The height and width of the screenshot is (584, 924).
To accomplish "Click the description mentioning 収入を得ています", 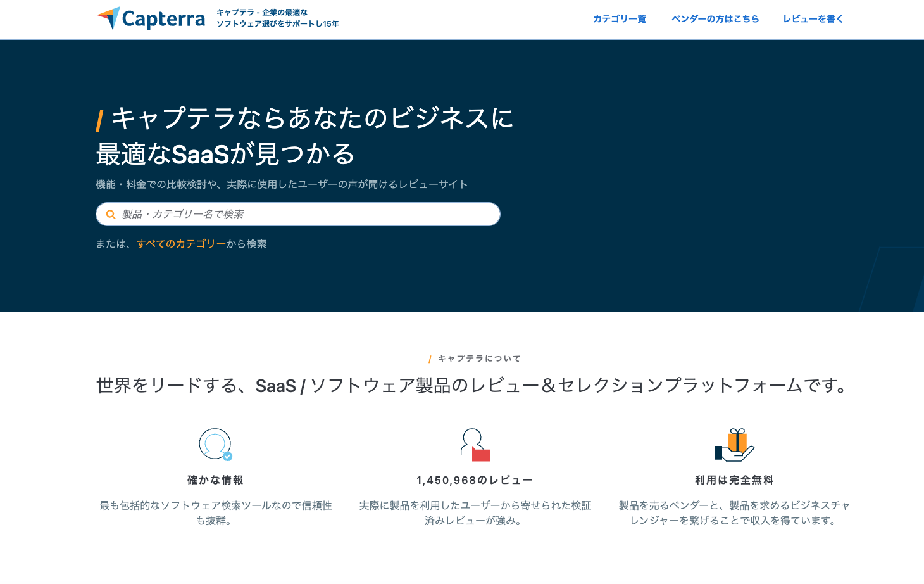I will [734, 513].
